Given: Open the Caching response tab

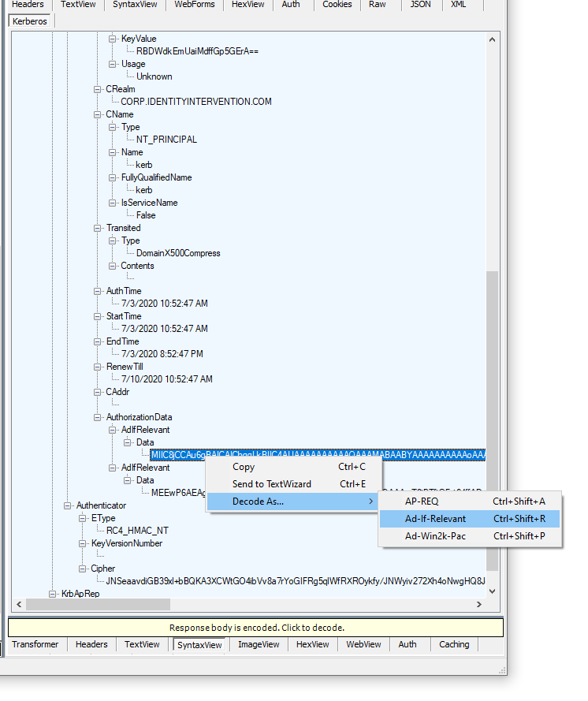Looking at the screenshot, I should coord(454,644).
